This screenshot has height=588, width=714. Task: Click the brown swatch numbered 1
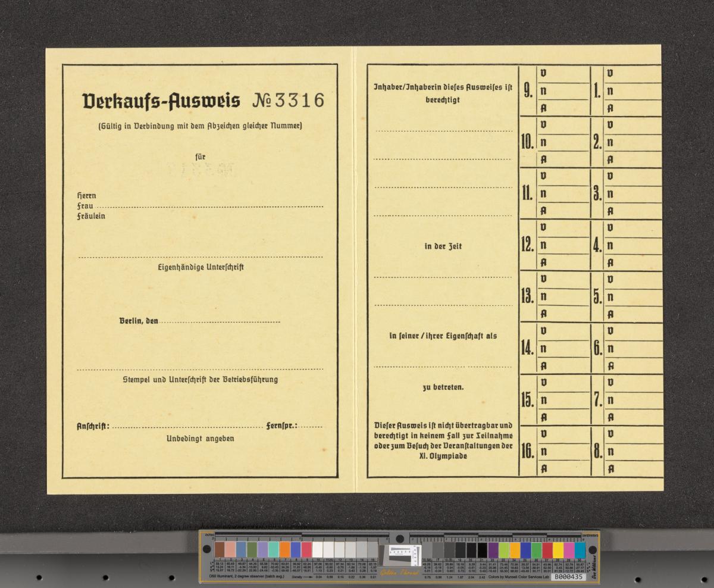point(220,549)
